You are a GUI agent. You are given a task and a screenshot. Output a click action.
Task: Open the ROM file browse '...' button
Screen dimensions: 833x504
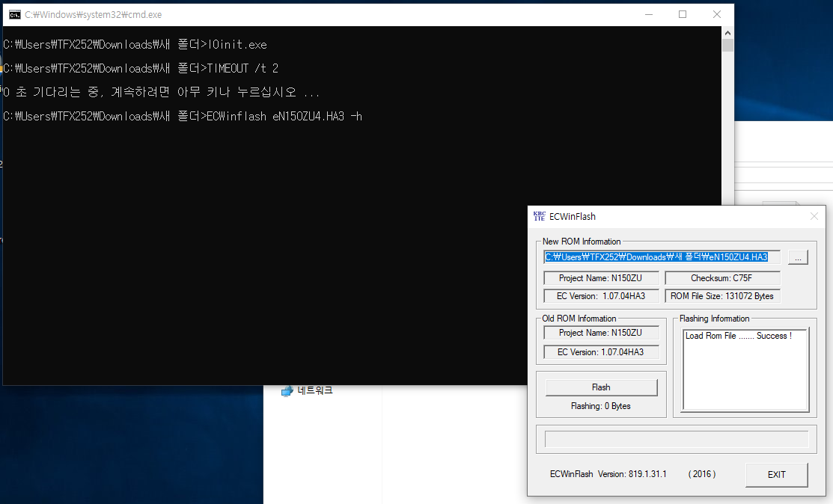tap(798, 257)
